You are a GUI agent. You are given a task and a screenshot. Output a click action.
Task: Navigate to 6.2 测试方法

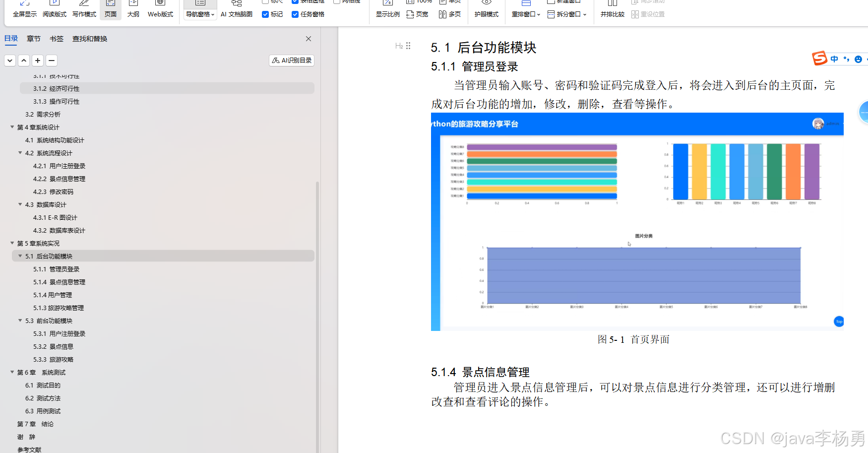(43, 398)
